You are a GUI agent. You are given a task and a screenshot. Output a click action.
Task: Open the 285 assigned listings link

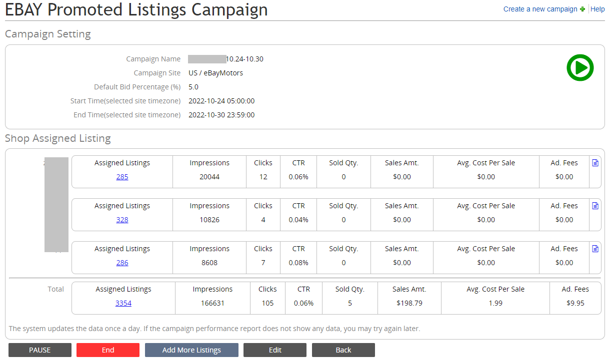click(x=122, y=177)
